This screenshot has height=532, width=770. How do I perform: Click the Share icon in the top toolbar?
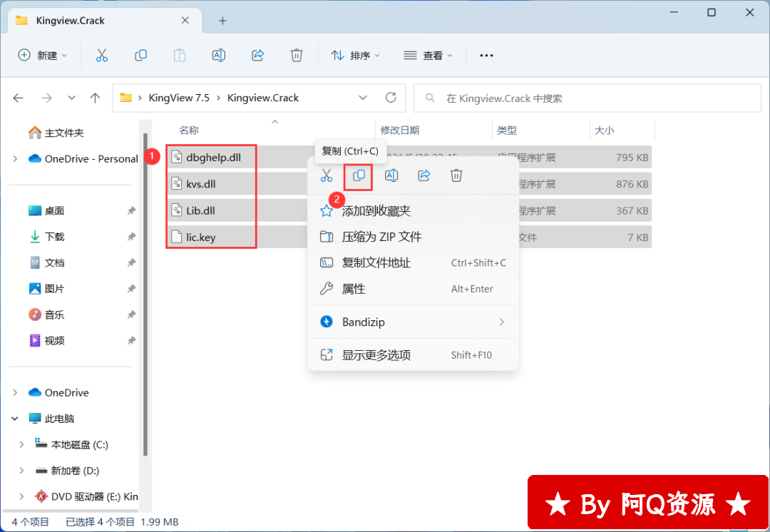point(258,55)
